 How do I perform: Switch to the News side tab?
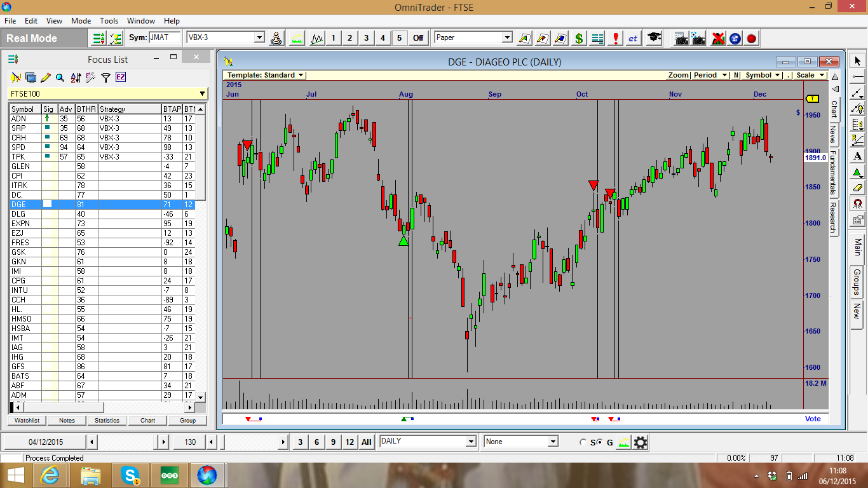pos(834,134)
